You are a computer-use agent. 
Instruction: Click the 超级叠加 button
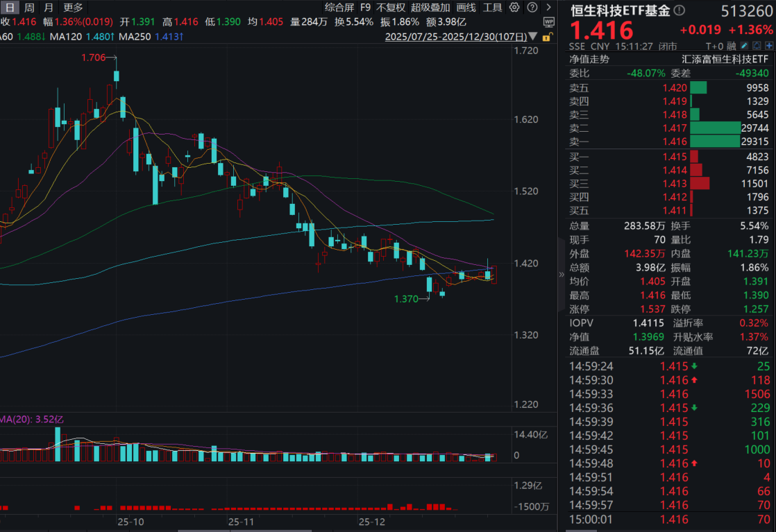pyautogui.click(x=430, y=8)
